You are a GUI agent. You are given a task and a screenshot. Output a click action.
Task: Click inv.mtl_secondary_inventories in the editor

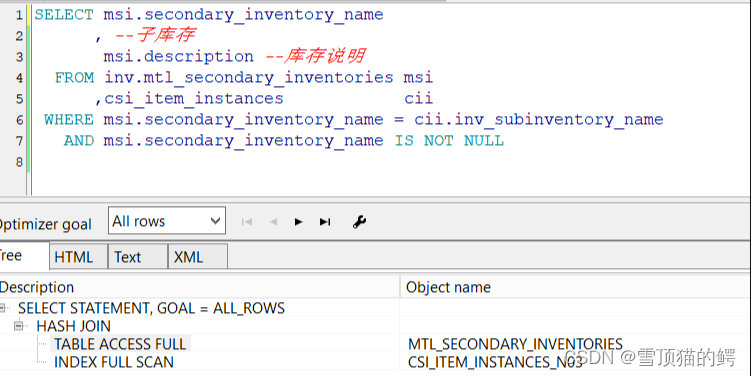point(249,78)
